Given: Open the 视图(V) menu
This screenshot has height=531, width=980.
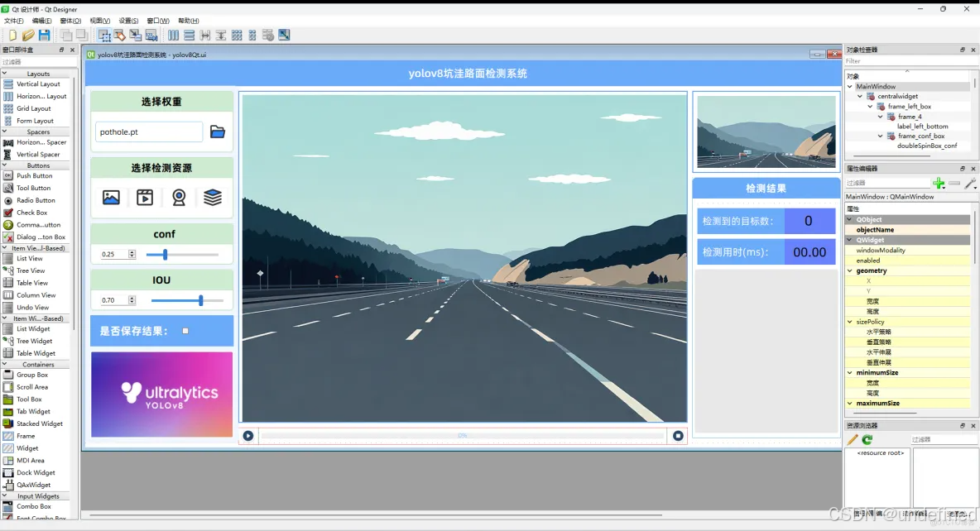Looking at the screenshot, I should pyautogui.click(x=100, y=21).
